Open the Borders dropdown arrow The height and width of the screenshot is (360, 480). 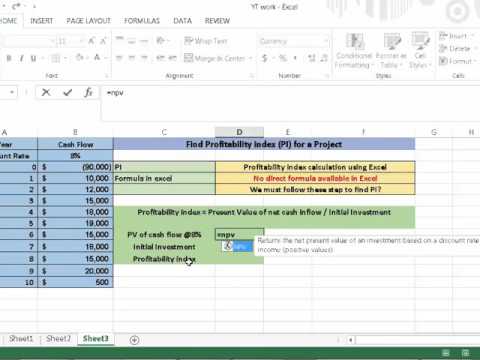[65, 59]
